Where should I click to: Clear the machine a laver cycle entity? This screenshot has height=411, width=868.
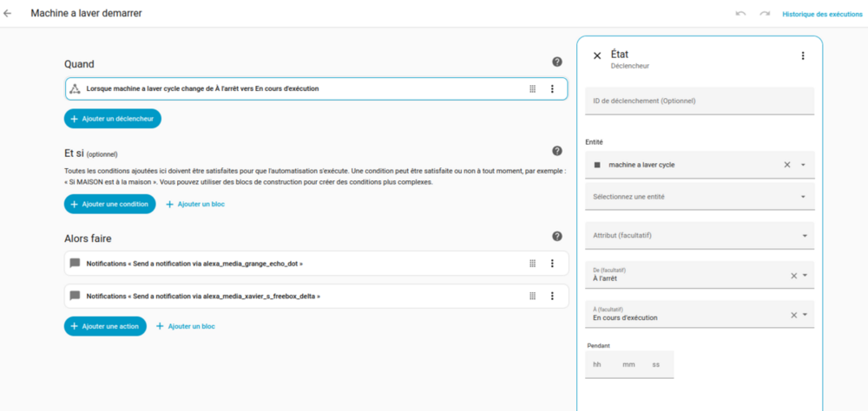pos(787,165)
